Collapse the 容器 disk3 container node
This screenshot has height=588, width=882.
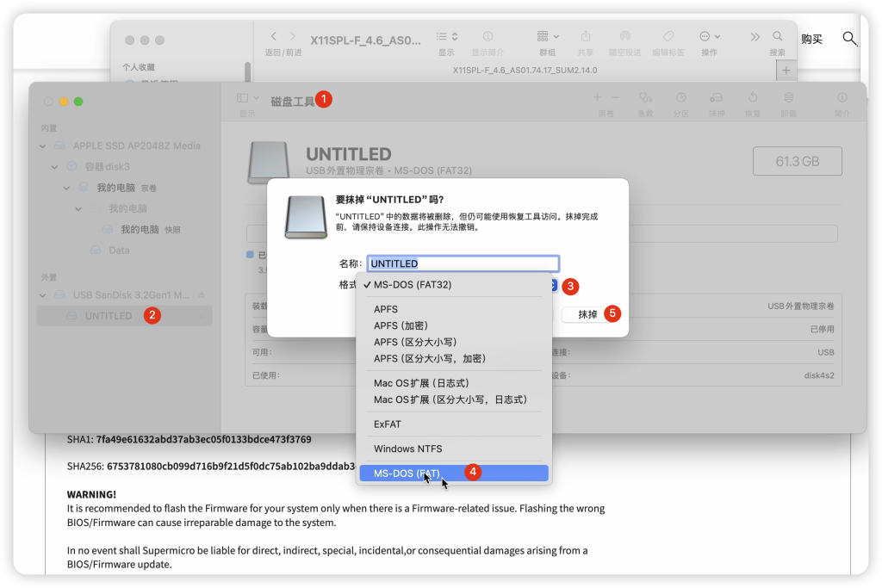pyautogui.click(x=56, y=167)
